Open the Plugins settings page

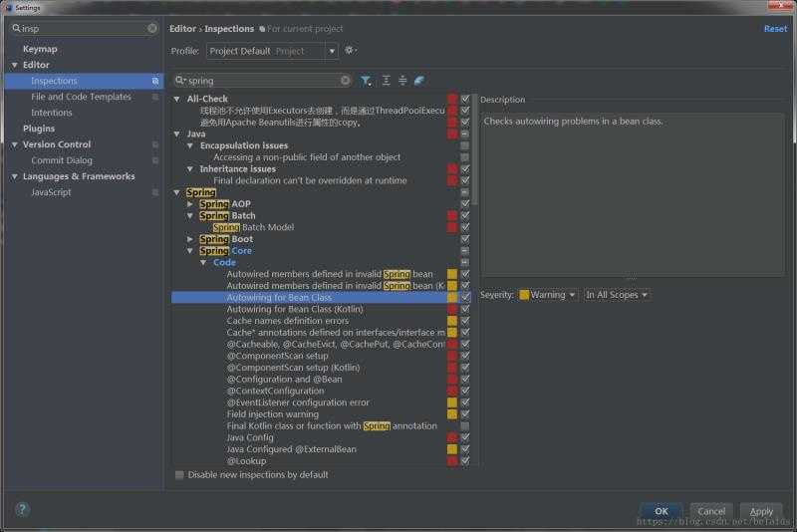[39, 129]
